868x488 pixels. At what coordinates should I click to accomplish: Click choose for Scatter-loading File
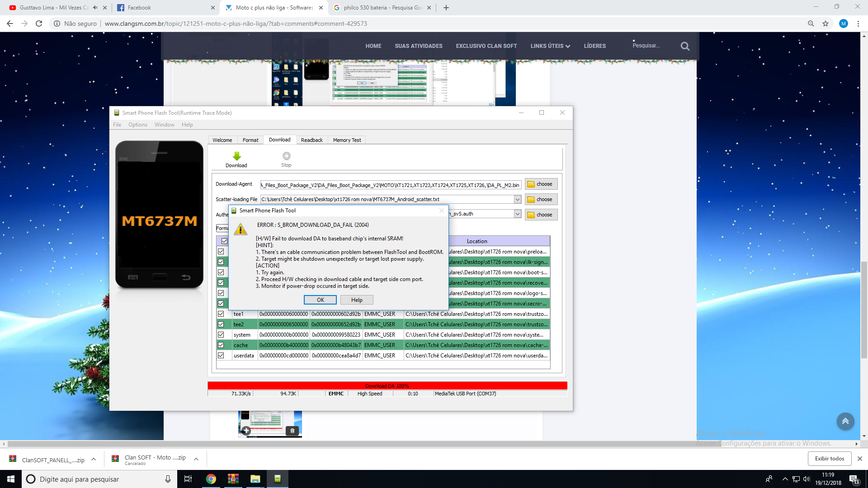pyautogui.click(x=541, y=199)
